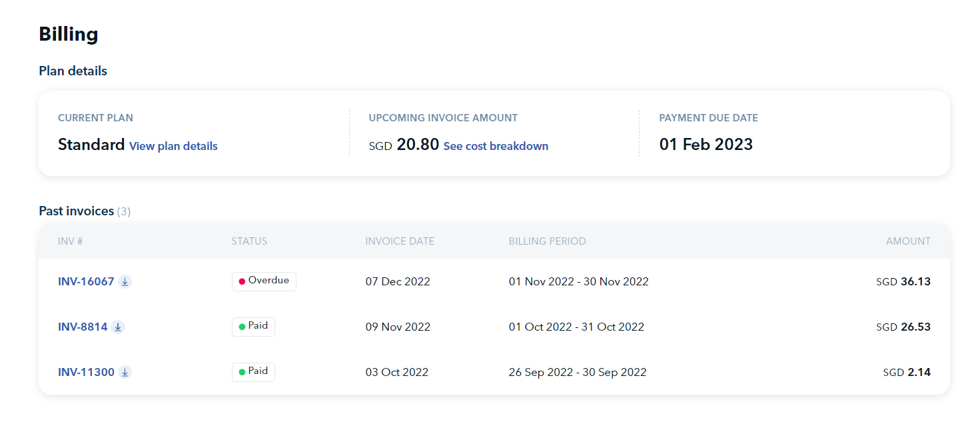
Task: Click the 07 Dec 2022 invoice date
Action: (398, 281)
